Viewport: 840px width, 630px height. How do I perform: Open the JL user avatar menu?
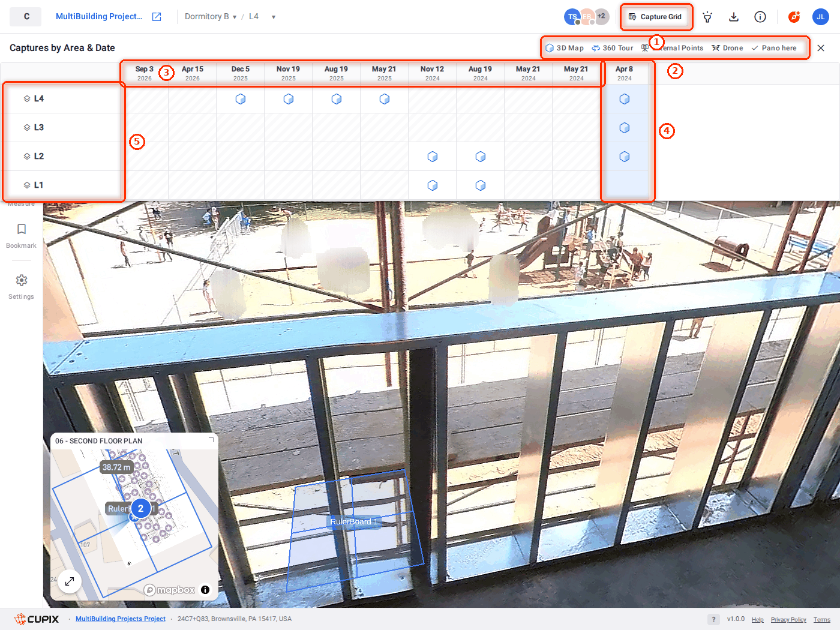click(821, 17)
